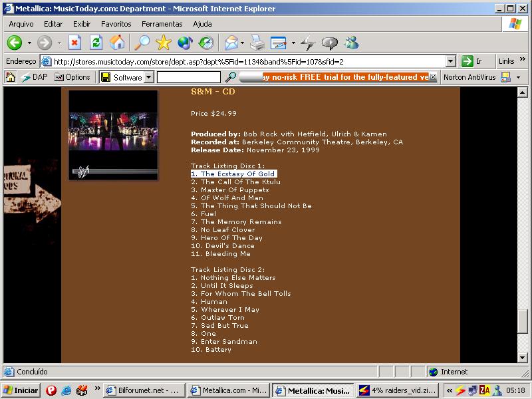The width and height of the screenshot is (532, 399).
Task: Click the Print toolbar icon
Action: click(257, 43)
